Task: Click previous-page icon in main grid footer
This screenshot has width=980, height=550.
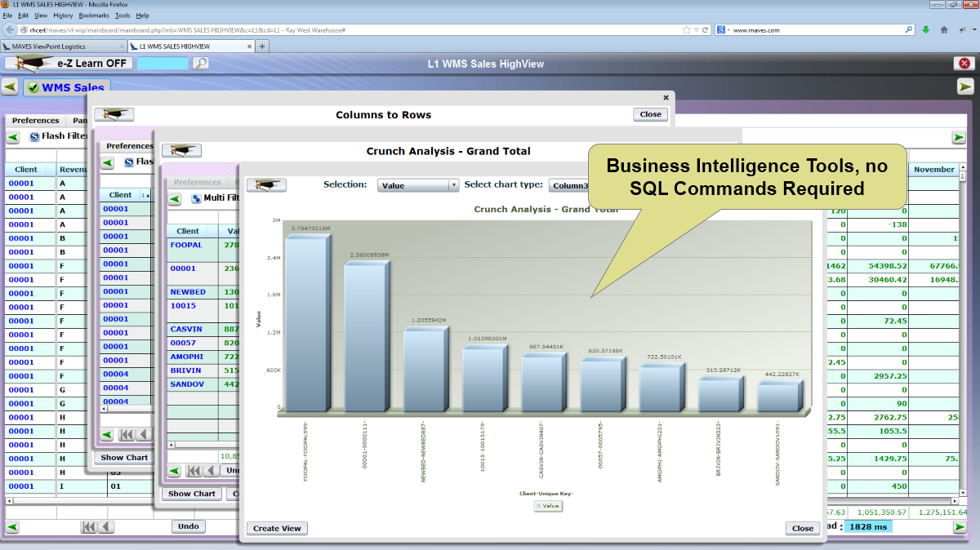Action: click(106, 527)
